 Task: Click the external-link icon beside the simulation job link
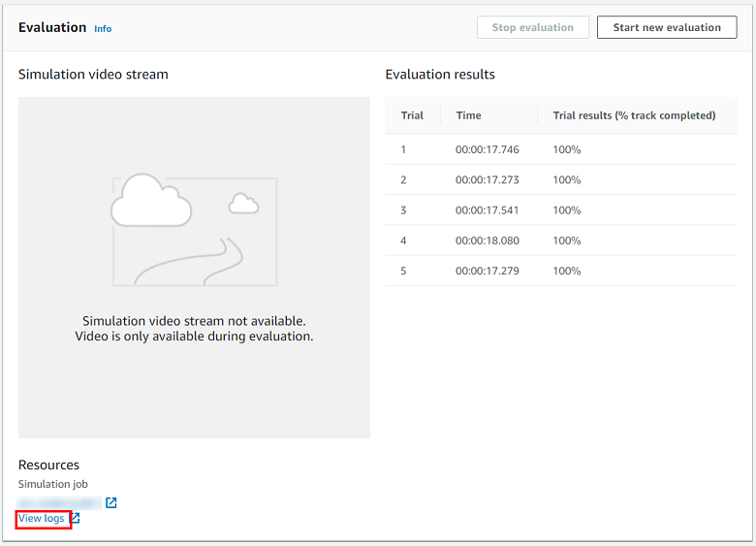[111, 502]
